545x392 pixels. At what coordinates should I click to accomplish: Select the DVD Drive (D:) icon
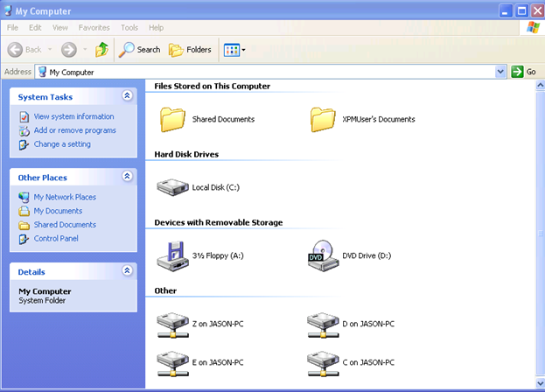(x=323, y=256)
